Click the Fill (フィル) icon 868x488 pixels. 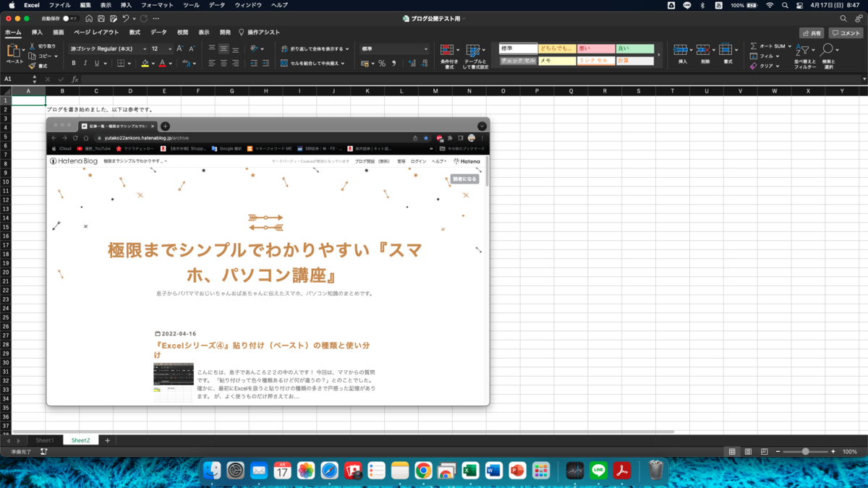point(753,56)
